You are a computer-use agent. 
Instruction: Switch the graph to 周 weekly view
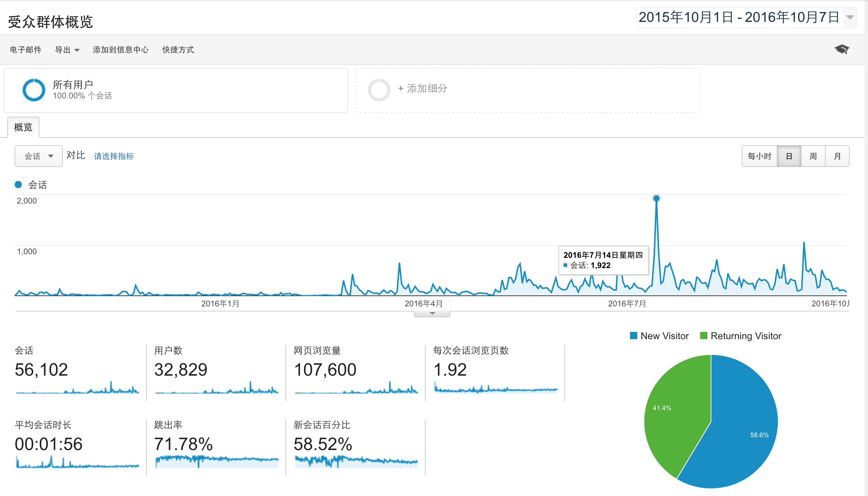click(813, 156)
